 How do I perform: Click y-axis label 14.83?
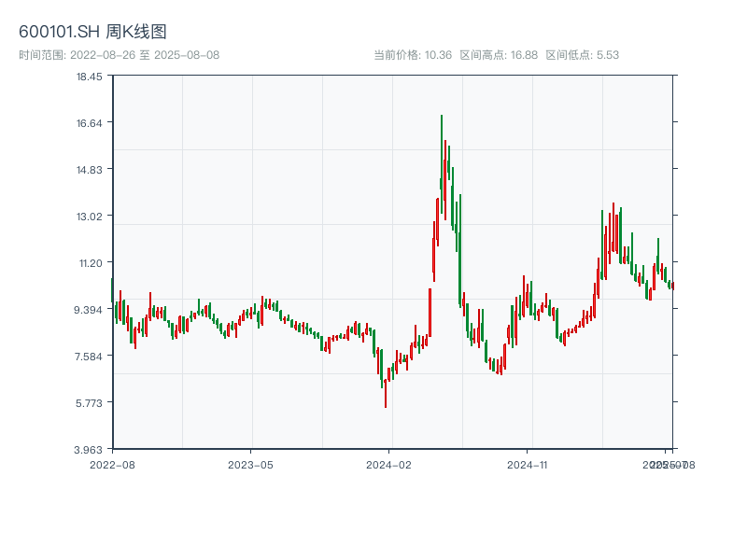point(89,170)
